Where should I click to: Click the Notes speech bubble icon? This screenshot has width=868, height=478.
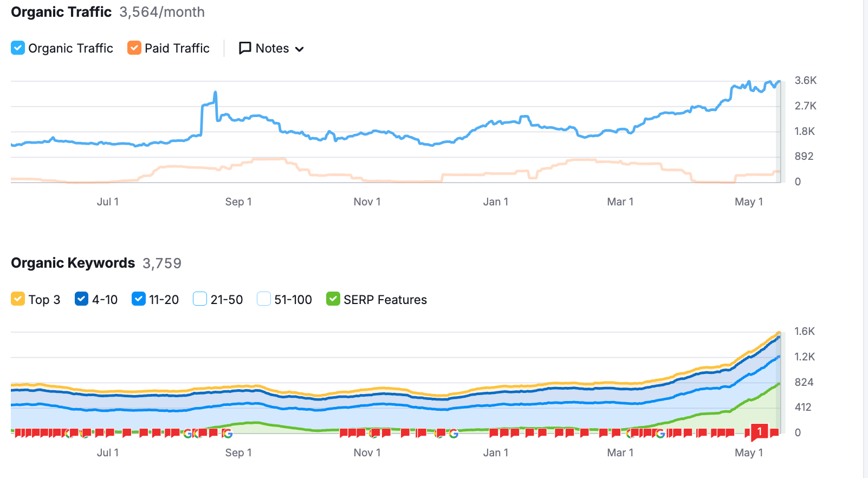tap(245, 48)
